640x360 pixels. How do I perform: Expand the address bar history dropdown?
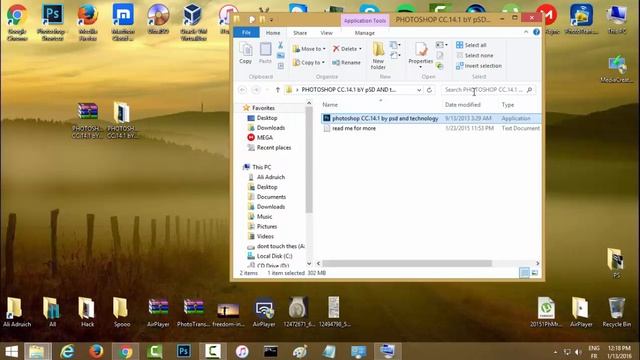[419, 90]
